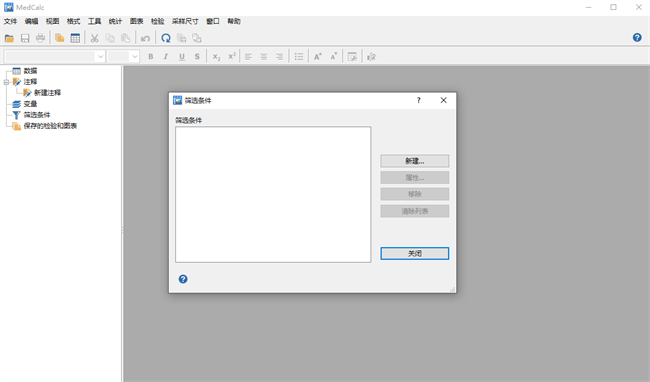Open the 图表 menu
This screenshot has height=382, width=650.
(x=136, y=21)
